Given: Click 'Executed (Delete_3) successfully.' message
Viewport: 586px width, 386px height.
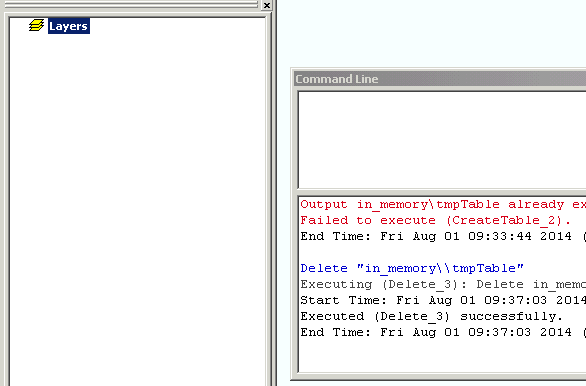Looking at the screenshot, I should pos(432,316).
